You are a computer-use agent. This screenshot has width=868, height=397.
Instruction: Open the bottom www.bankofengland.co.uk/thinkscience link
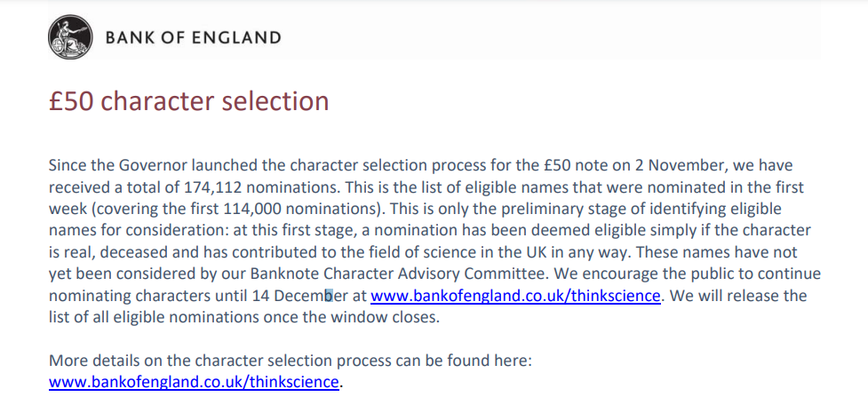click(194, 382)
